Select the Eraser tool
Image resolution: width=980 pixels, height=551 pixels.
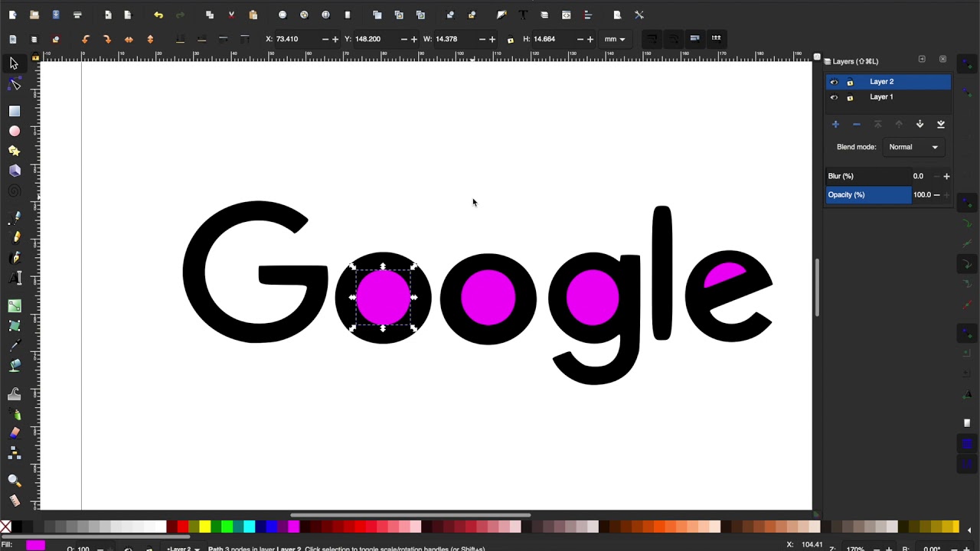[14, 432]
